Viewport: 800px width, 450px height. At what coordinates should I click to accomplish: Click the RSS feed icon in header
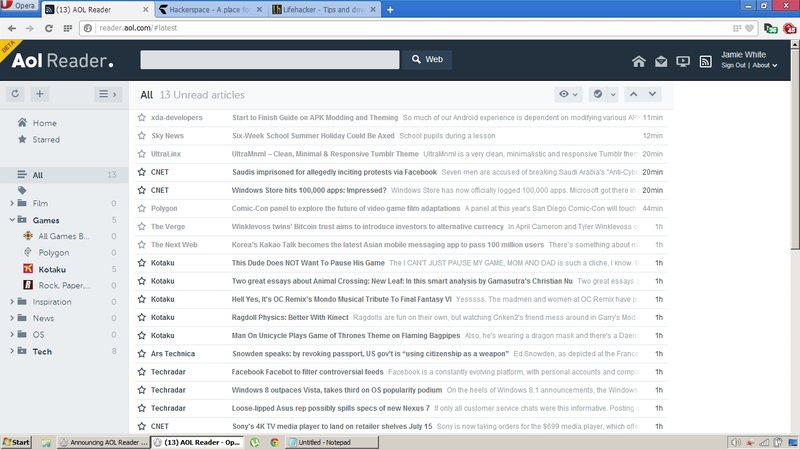coord(705,62)
